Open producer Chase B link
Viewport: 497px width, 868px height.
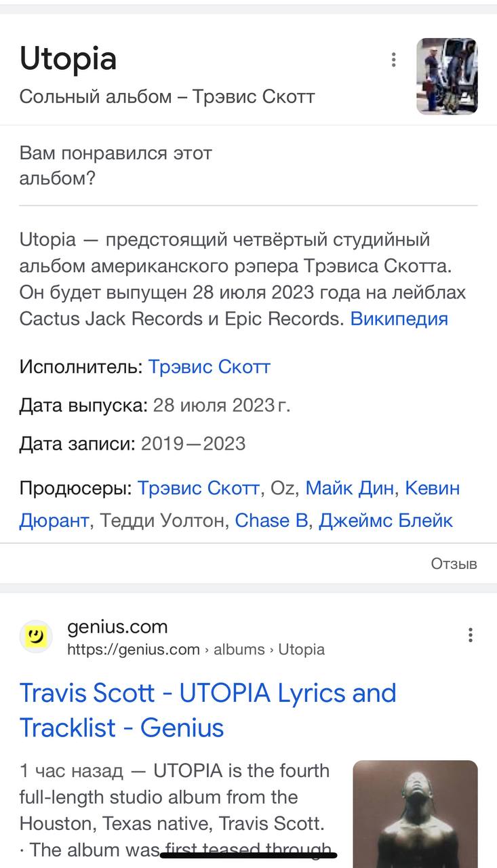(x=271, y=520)
